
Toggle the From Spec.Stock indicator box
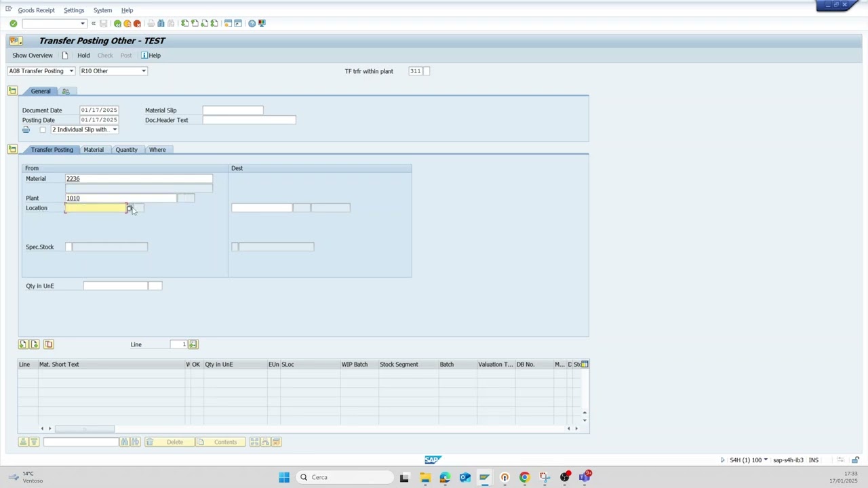coord(68,247)
